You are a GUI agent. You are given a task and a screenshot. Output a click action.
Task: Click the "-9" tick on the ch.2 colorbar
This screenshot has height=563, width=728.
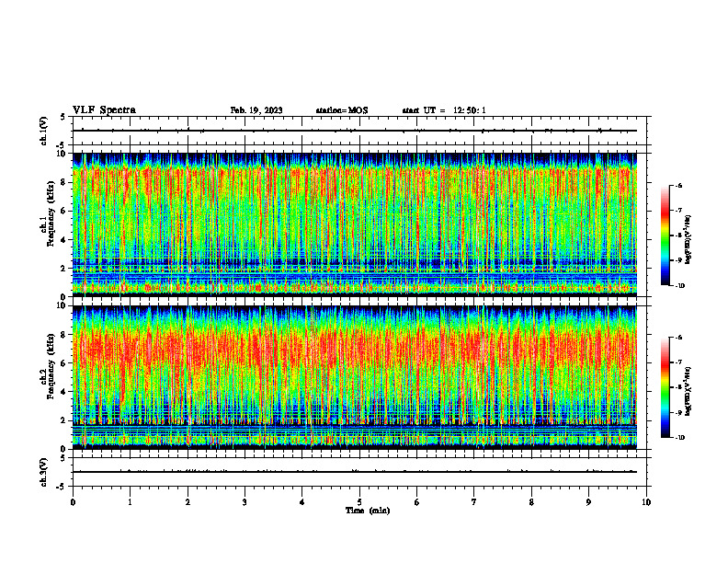click(678, 412)
